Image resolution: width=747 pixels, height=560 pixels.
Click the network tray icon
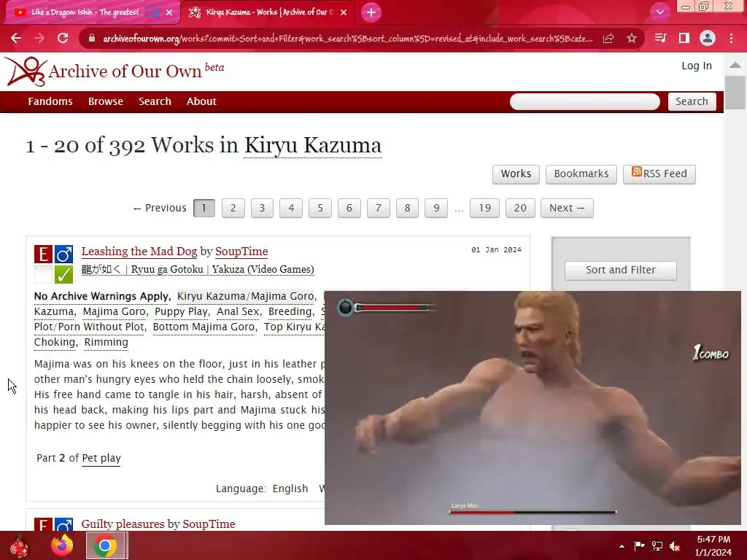tap(657, 546)
